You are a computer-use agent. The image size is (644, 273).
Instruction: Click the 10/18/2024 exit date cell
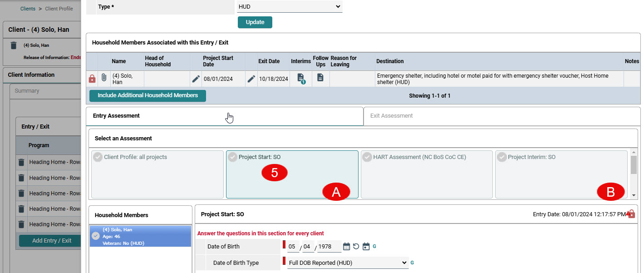[x=274, y=79]
